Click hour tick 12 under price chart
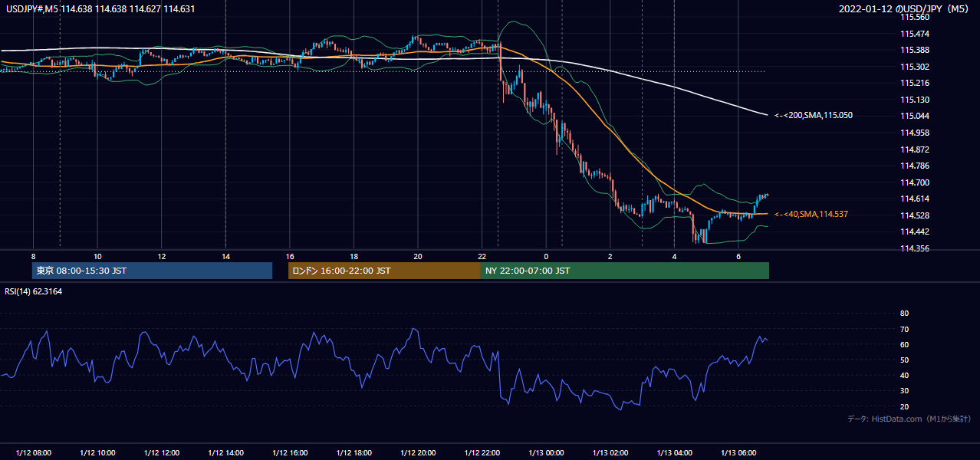Viewport: 980px width, 460px height. [161, 256]
